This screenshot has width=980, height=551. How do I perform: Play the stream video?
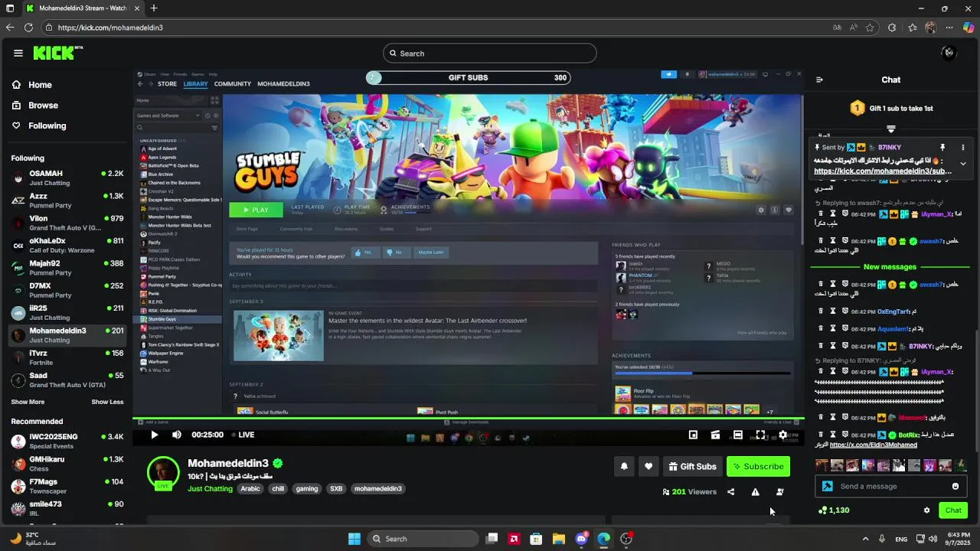click(x=154, y=435)
